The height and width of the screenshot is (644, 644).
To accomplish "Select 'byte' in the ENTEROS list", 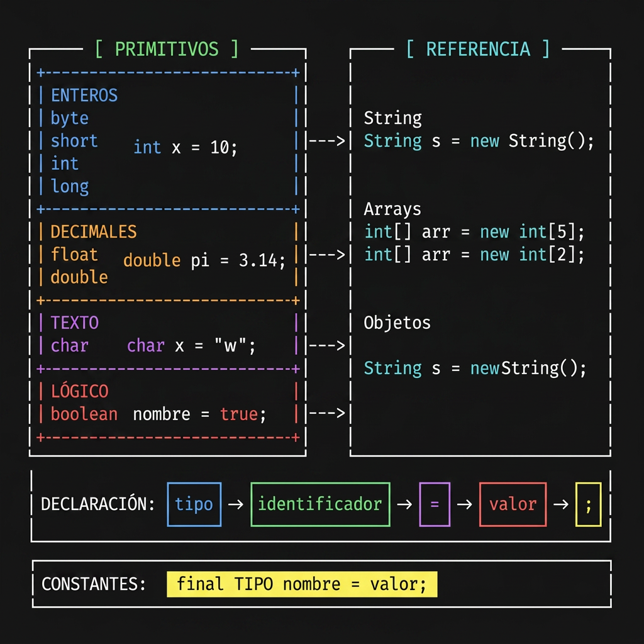I will pos(70,118).
